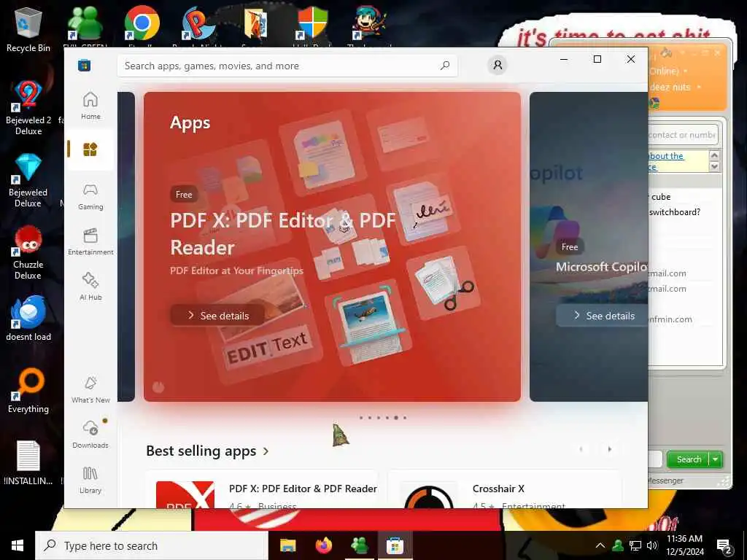Screen dimensions: 747x560
Task: Open notification center with 2 notifications
Action: click(x=724, y=546)
